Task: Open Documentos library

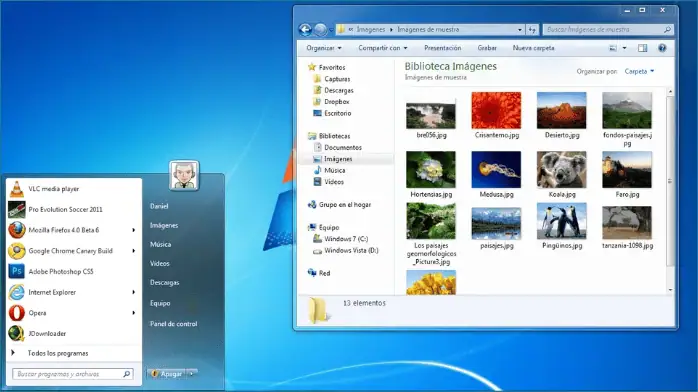Action: (x=337, y=147)
